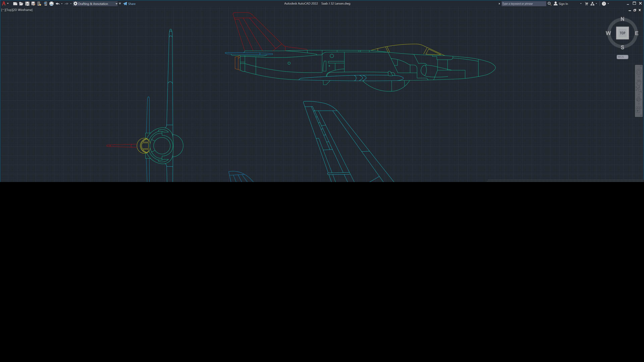This screenshot has width=644, height=362.
Task: Click the [-] viewport controls label
Action: click(3, 10)
